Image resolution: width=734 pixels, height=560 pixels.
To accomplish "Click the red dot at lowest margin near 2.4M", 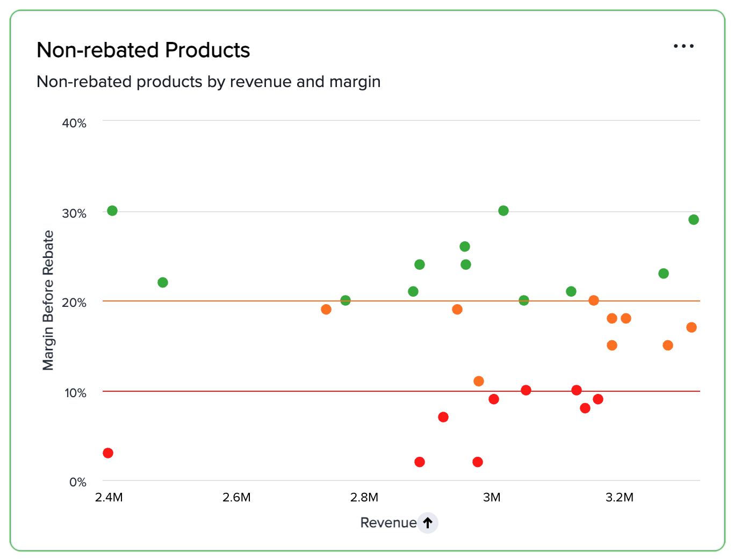I will [x=109, y=453].
